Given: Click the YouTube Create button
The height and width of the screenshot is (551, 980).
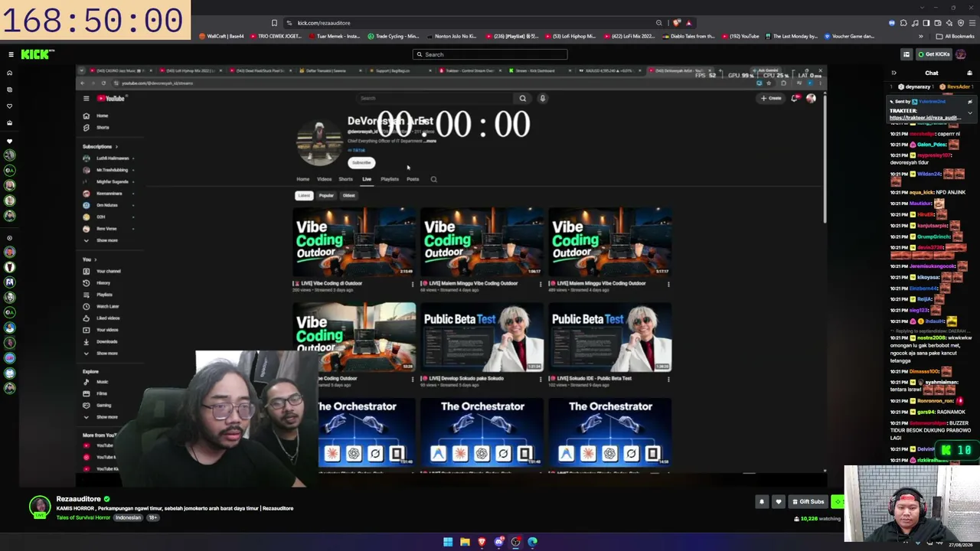Looking at the screenshot, I should tap(771, 99).
